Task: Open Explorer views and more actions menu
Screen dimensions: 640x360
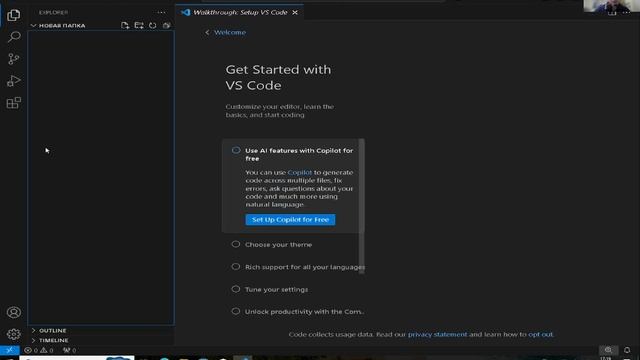Action: (161, 13)
